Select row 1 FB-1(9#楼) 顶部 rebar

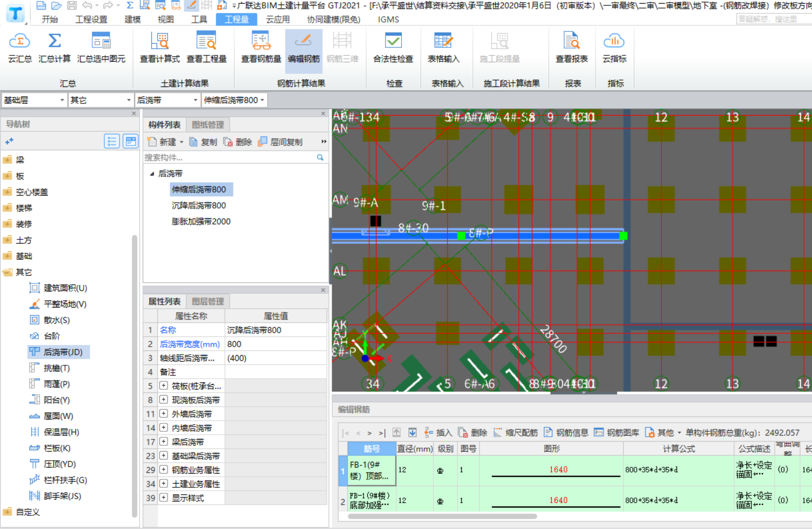click(x=372, y=470)
